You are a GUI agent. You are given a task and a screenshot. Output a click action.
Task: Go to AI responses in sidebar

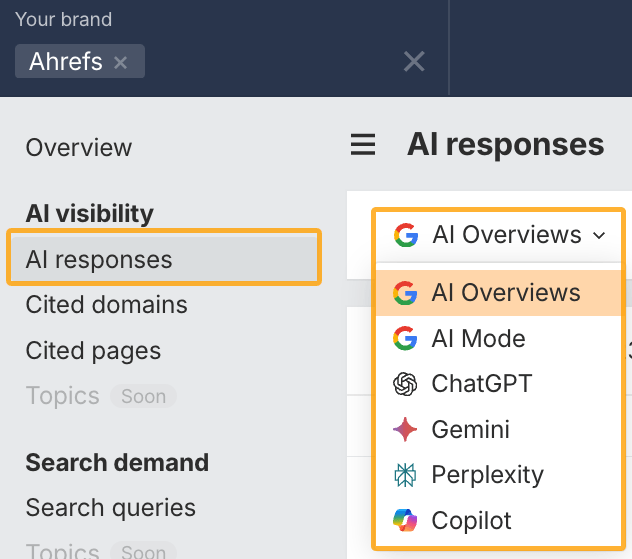(x=99, y=260)
